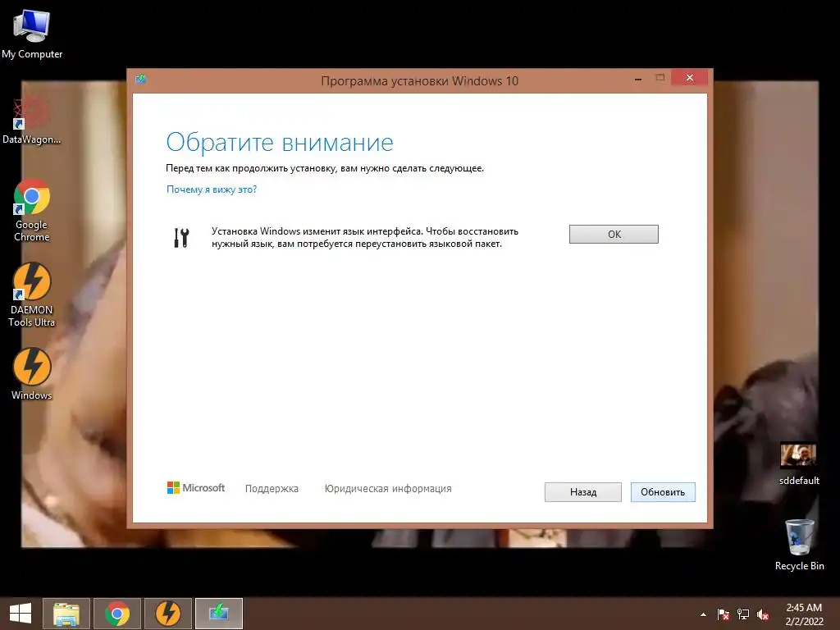
Task: Open DAEMON Tools Ultra desktop shortcut
Action: [32, 294]
